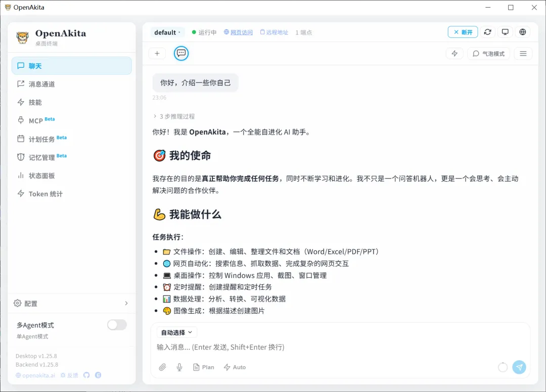
Task: Switch 气泡模式 display mode
Action: click(x=488, y=53)
